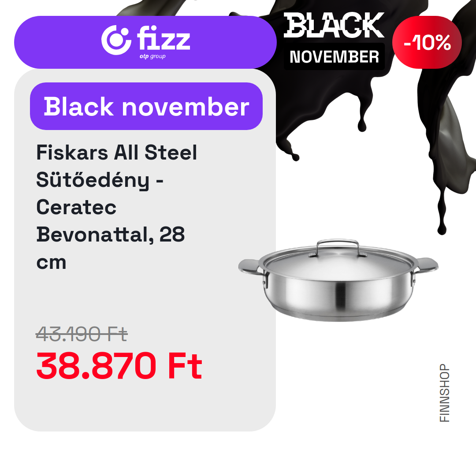Click the word "Ceratec" in the description
476x476 pixels.
[76, 207]
